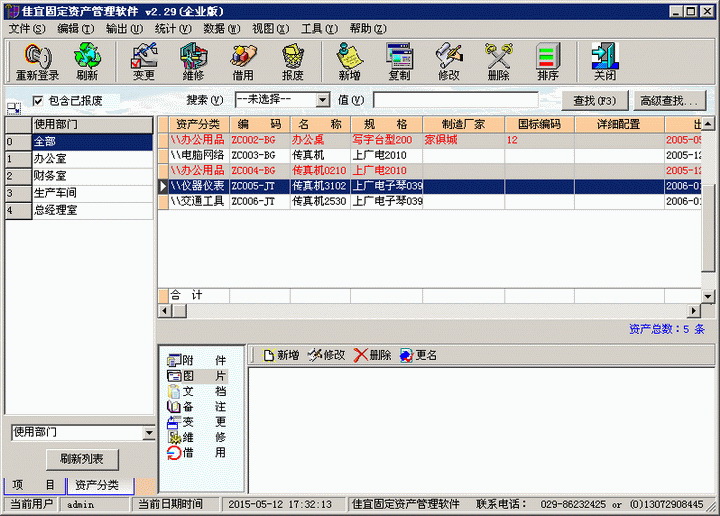
Task: Open the 变更 change toolbar icon
Action: pos(144,62)
